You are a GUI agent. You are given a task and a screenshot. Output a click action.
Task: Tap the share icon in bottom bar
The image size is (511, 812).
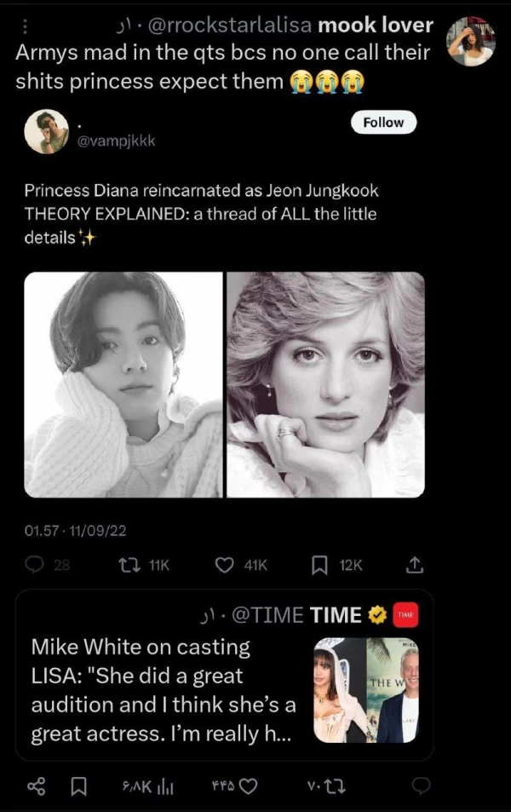[36, 786]
